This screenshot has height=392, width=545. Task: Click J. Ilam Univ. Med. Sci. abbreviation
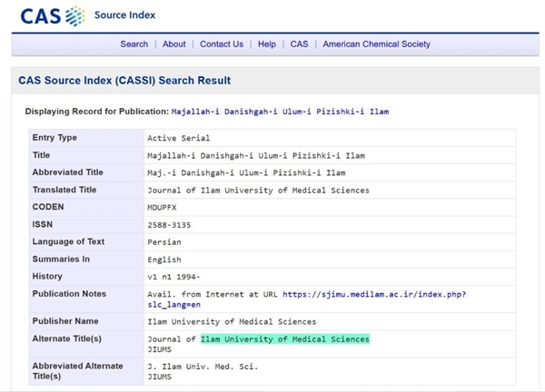pos(203,367)
